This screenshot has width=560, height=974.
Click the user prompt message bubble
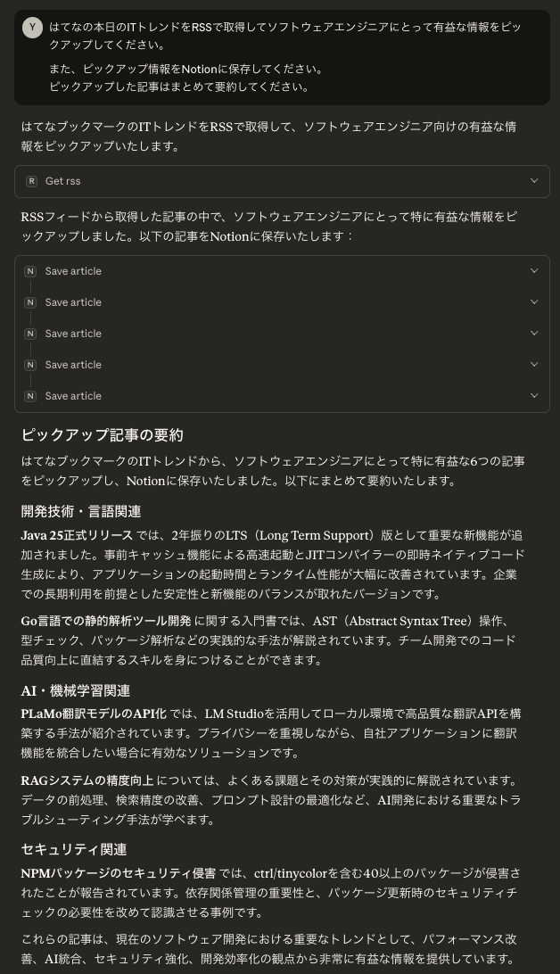pos(282,57)
